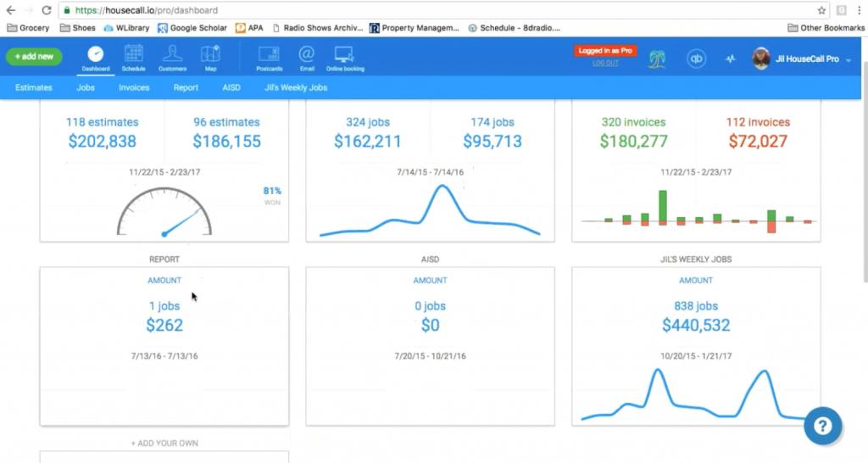Image resolution: width=868 pixels, height=463 pixels.
Task: Click the JIL'S WEEKLY JOBS card title
Action: click(696, 259)
